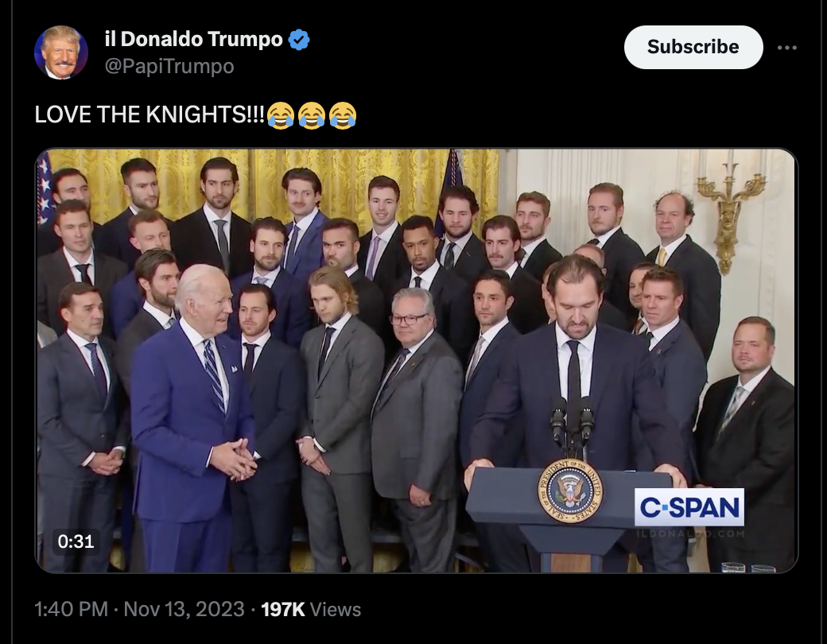The width and height of the screenshot is (827, 644).
Task: Open the il Donaldo Trumpo display name
Action: [x=193, y=39]
